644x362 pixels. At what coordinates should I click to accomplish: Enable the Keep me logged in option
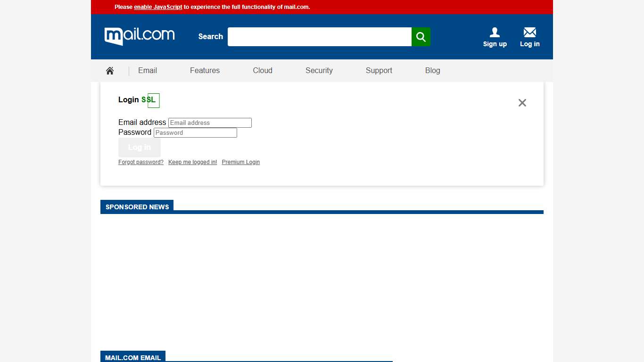[x=192, y=162]
